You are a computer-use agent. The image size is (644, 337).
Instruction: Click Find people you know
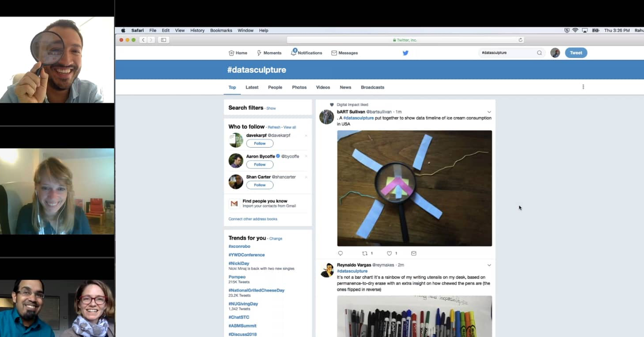pos(265,201)
